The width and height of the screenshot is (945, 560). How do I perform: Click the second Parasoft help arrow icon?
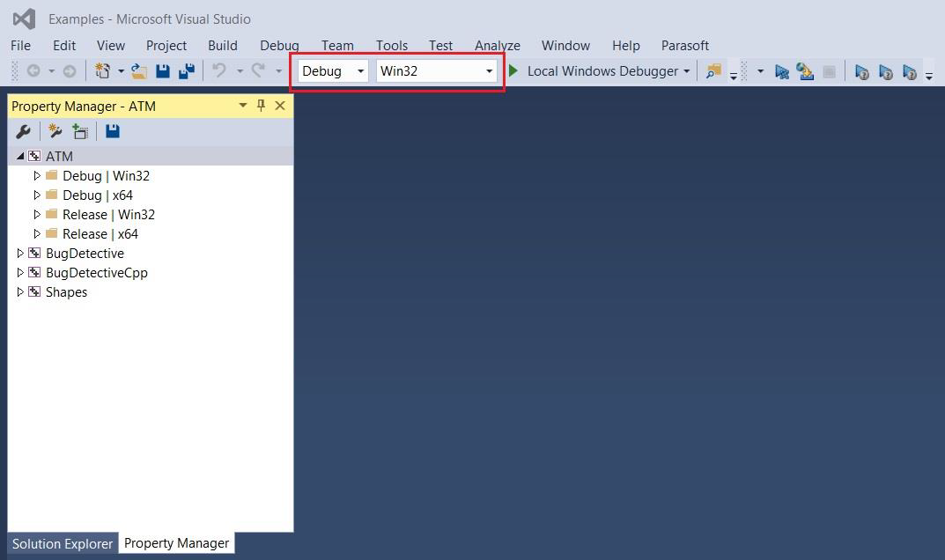tap(885, 71)
